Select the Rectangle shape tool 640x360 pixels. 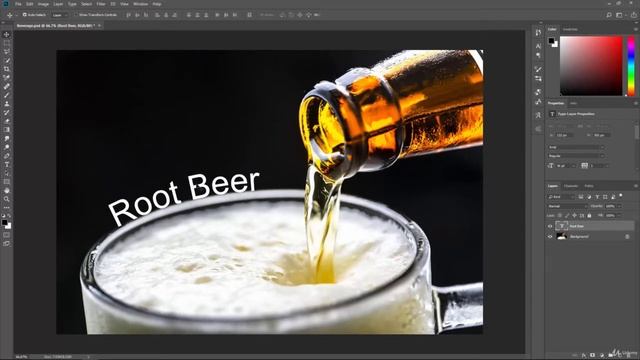(x=7, y=182)
